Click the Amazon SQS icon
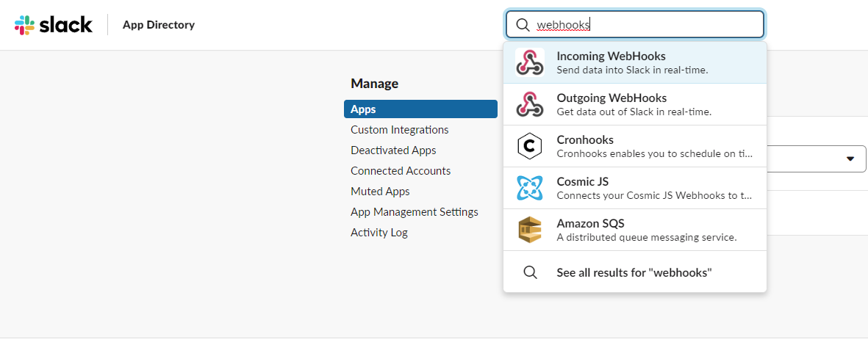Screen dimensions: 868x342 (x=529, y=230)
